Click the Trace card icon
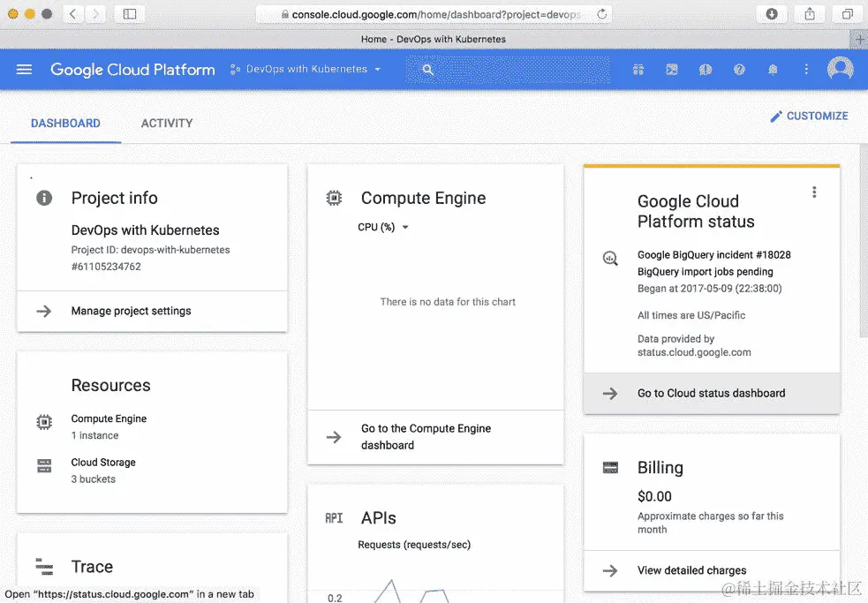 [44, 567]
